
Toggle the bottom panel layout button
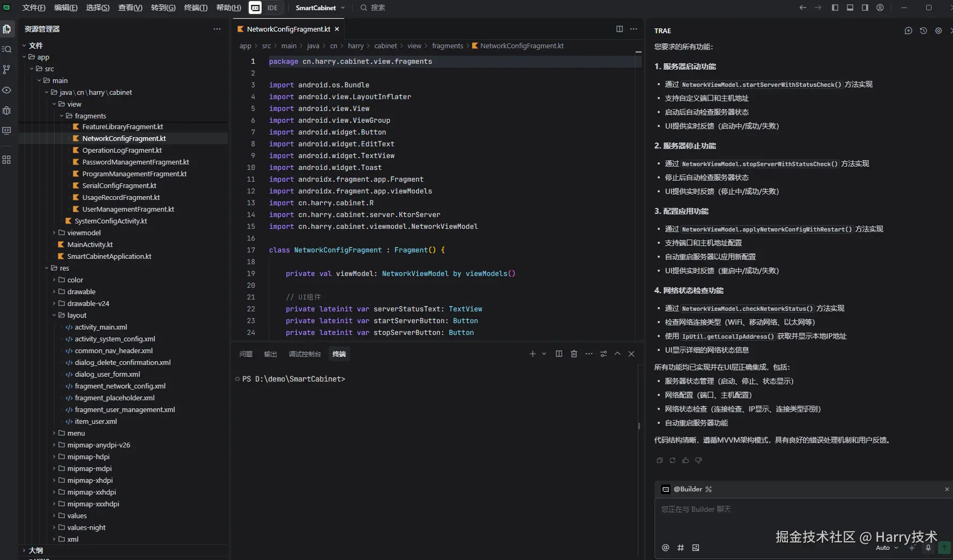pos(850,8)
